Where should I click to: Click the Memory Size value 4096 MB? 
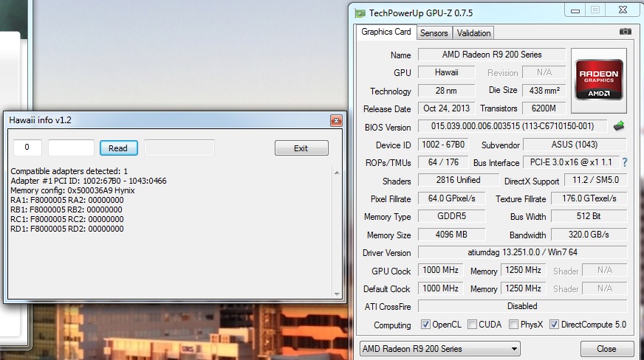tap(451, 235)
